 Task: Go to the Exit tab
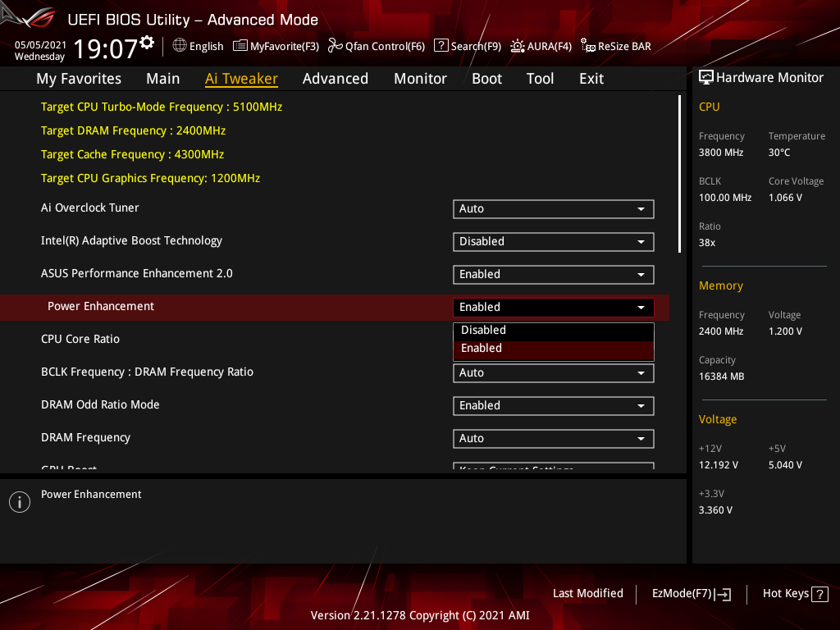click(591, 79)
